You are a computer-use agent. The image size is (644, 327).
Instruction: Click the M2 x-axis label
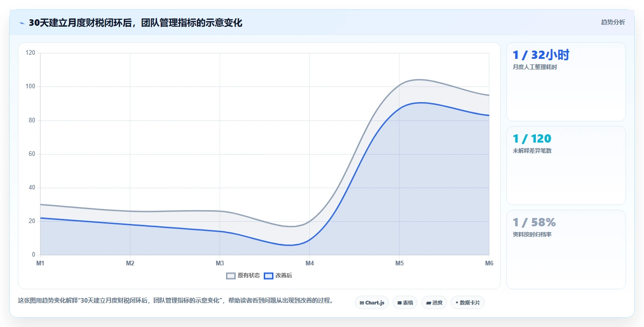pos(130,263)
